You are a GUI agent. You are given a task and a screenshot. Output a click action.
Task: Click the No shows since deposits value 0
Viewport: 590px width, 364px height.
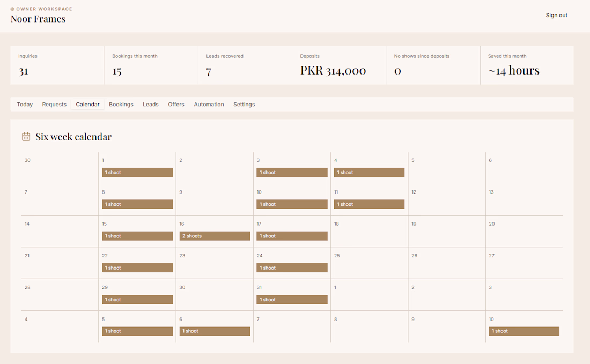point(397,71)
